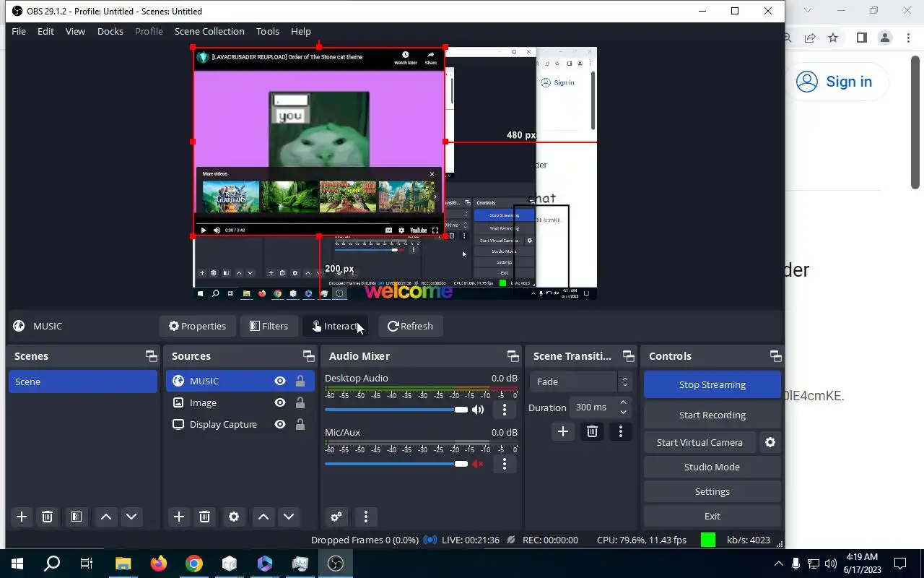Move source up arrow

[263, 517]
